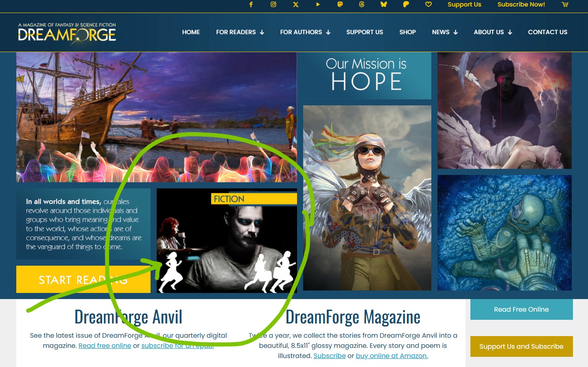Select the Mastodon icon
The image size is (588, 367).
(x=340, y=5)
